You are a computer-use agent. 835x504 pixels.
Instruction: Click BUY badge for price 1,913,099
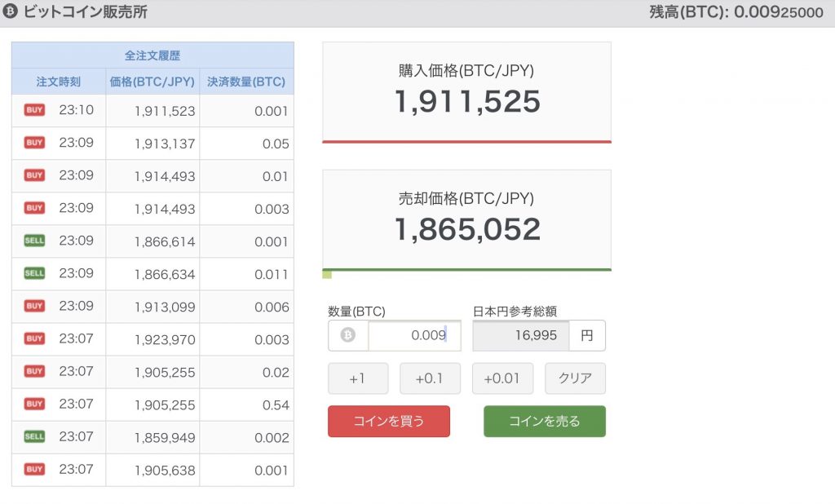pos(34,306)
